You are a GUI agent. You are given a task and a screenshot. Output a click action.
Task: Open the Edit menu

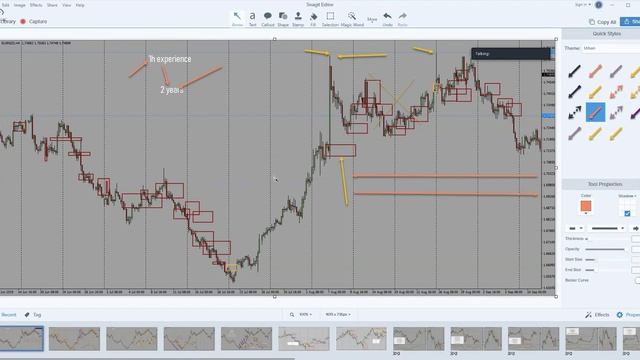(5, 5)
